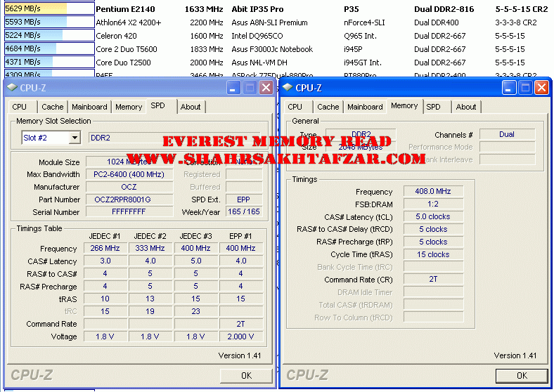Click JEDEC #3 tRC value 23
The width and height of the screenshot is (554, 392).
click(195, 311)
